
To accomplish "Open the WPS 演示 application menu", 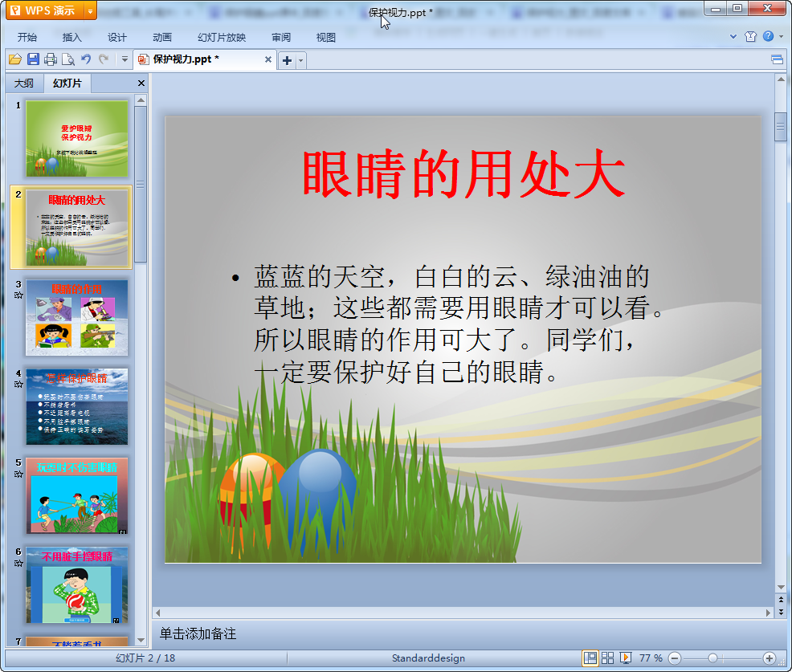I will [44, 10].
